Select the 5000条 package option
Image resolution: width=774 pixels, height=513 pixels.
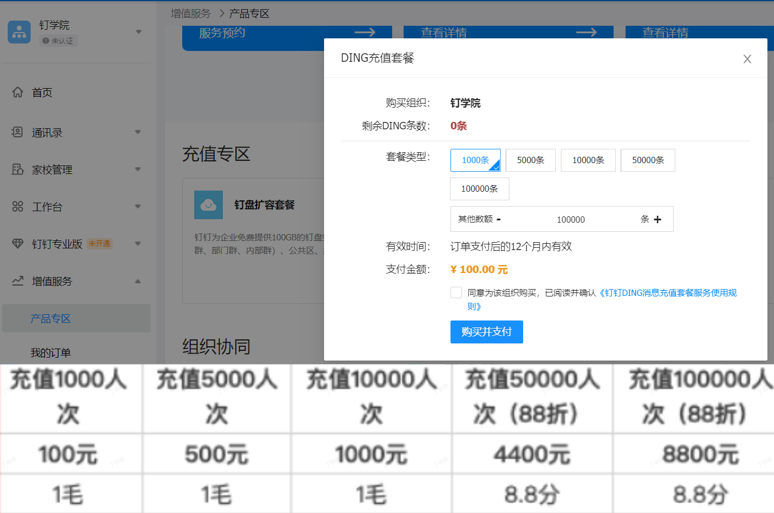[x=531, y=160]
